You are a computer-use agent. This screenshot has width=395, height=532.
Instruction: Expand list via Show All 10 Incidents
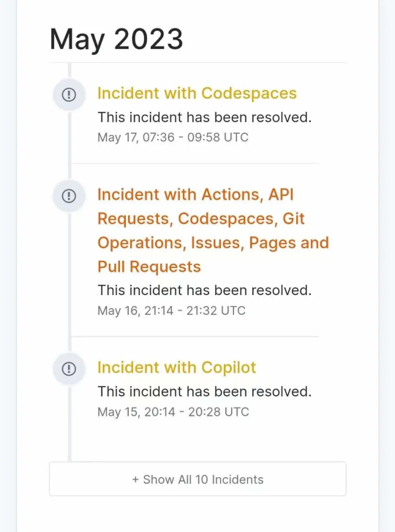tap(197, 479)
